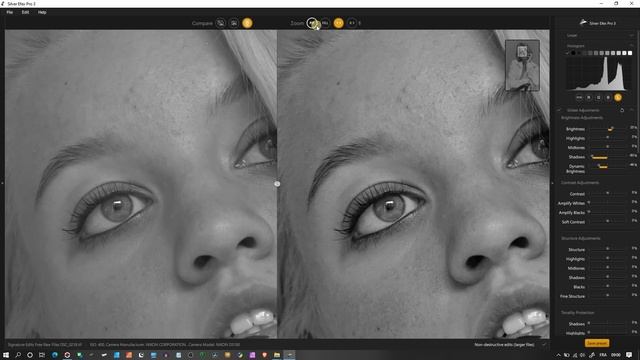Show the RGB histogram channel
Screen dimensions: 640x360
579,98
